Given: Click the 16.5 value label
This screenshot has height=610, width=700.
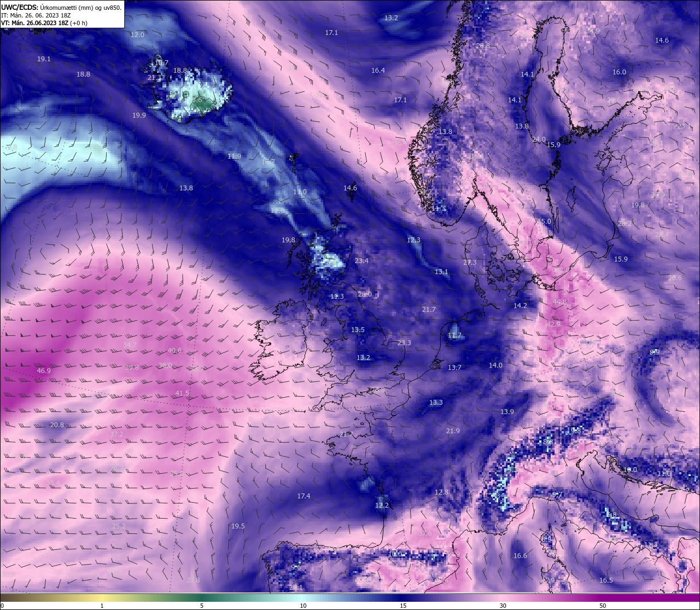Looking at the screenshot, I should 606,580.
